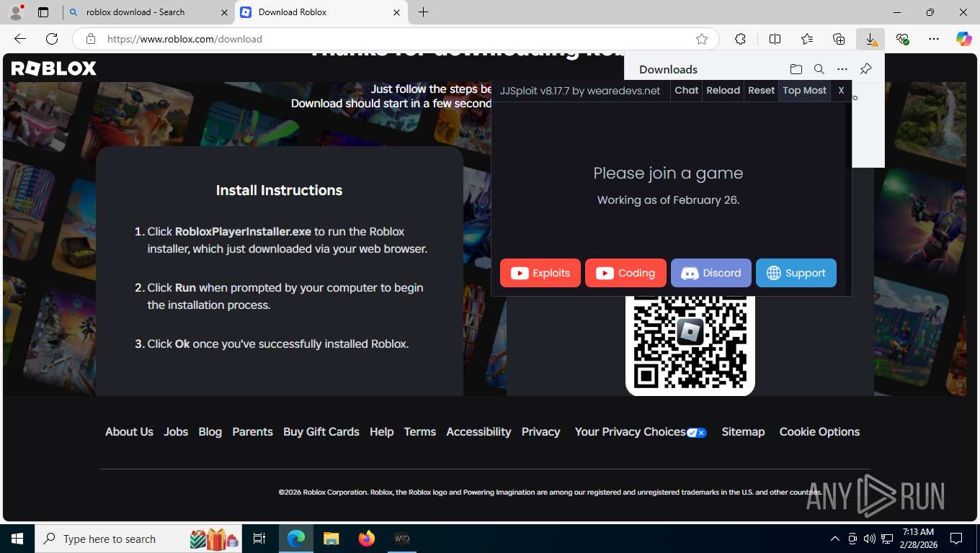This screenshot has height=553, width=980.
Task: Open Task View on the taskbar
Action: click(x=259, y=539)
